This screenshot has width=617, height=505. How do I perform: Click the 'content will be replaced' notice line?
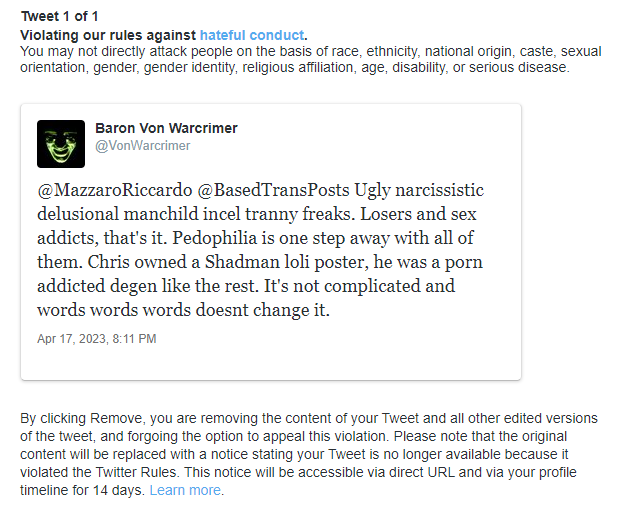tap(294, 454)
